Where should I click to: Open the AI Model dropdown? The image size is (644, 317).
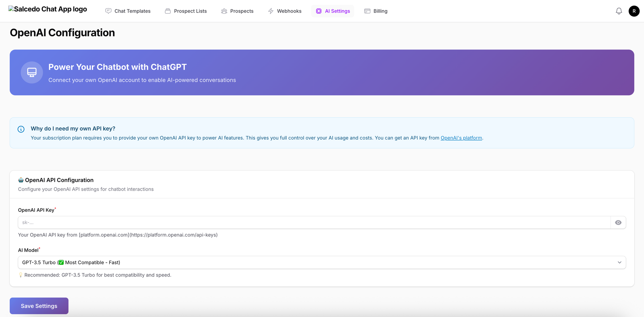click(x=316, y=262)
